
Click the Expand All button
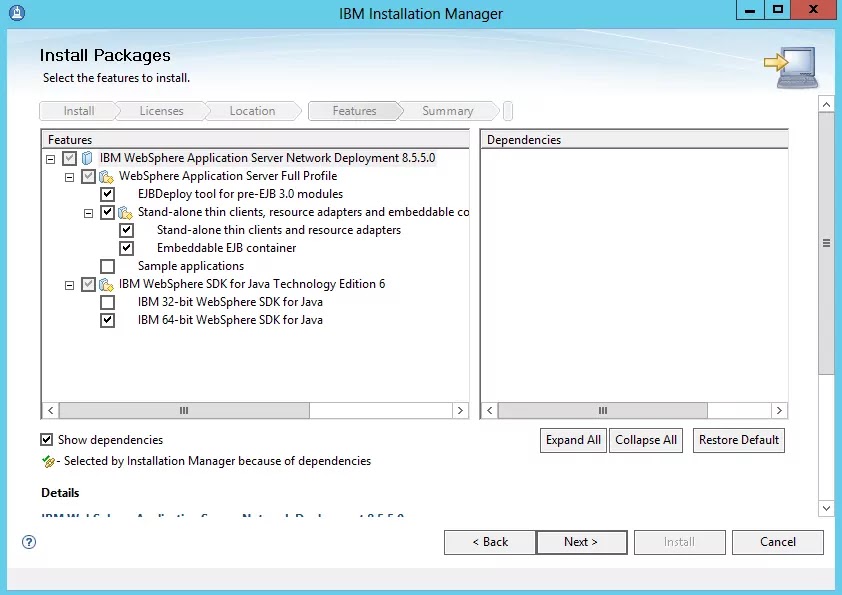click(x=573, y=440)
